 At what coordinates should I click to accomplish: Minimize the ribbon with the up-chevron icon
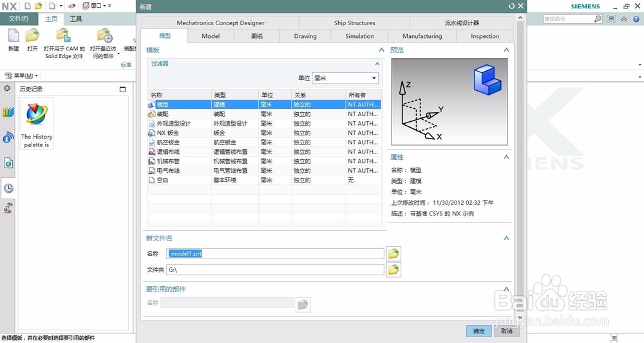click(x=624, y=19)
